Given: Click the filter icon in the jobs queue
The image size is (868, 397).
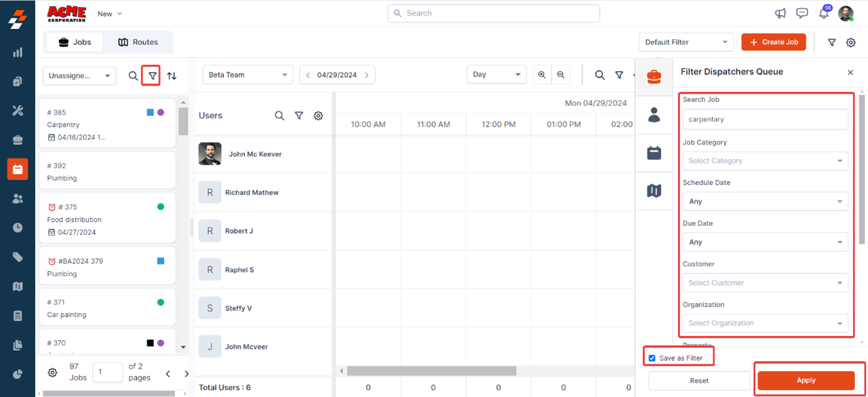Looking at the screenshot, I should coord(152,75).
